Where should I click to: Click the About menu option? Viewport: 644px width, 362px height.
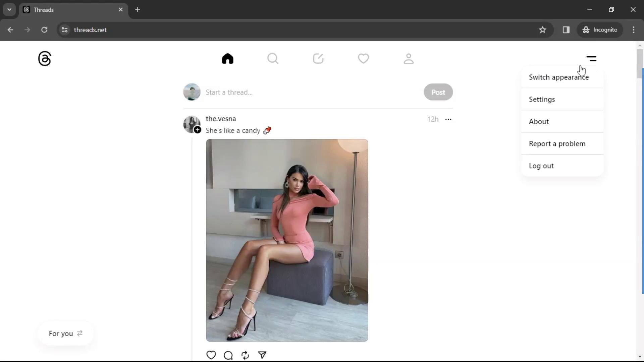click(539, 122)
